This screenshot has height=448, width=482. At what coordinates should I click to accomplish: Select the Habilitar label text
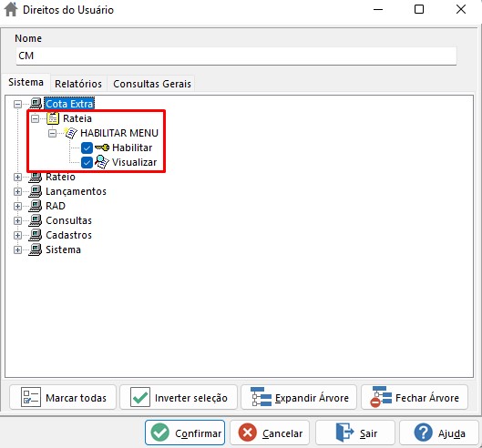click(x=132, y=148)
